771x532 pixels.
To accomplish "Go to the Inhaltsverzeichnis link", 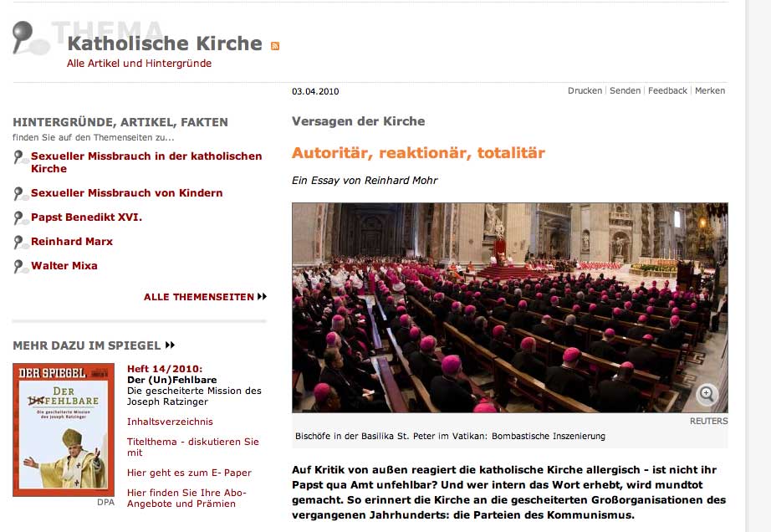I will tap(170, 422).
